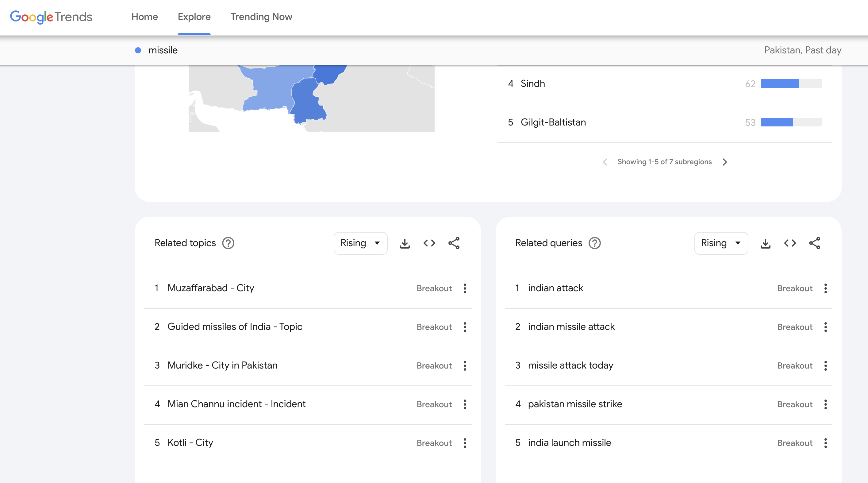This screenshot has width=868, height=483.
Task: Click the Sindh interest bar
Action: (x=791, y=83)
